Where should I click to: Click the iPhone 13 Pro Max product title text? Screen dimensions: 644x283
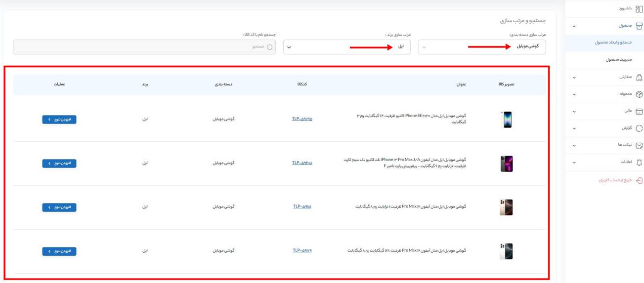[x=405, y=163]
